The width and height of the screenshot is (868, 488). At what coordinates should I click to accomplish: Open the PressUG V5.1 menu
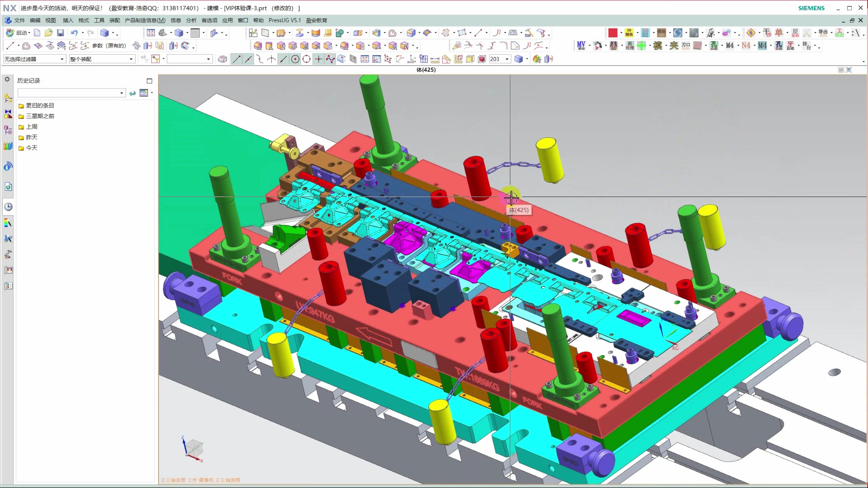[x=284, y=20]
